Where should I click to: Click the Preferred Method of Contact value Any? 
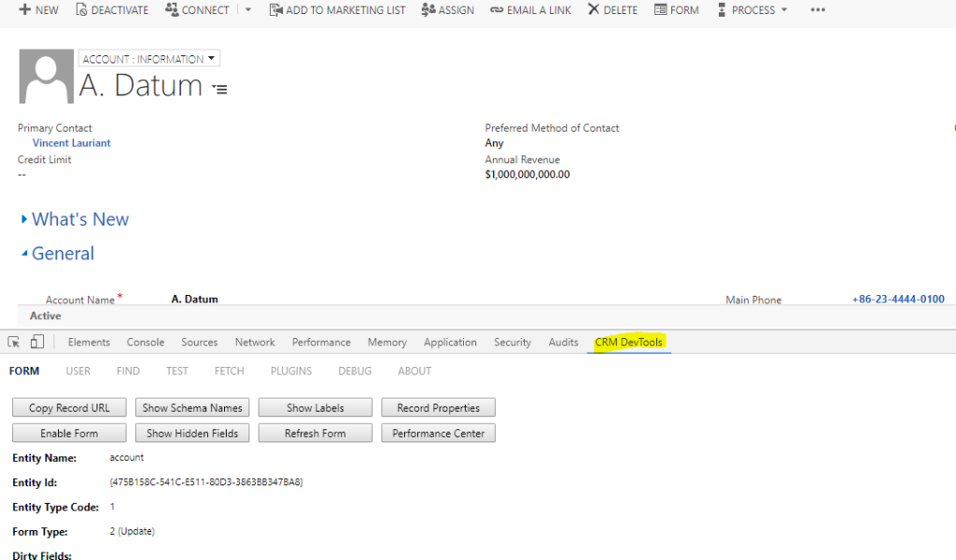(x=495, y=143)
